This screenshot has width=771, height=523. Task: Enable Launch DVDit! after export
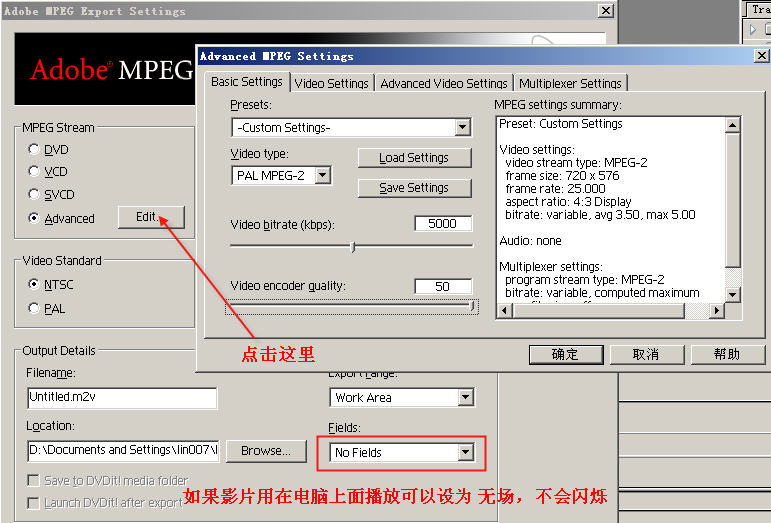point(33,503)
